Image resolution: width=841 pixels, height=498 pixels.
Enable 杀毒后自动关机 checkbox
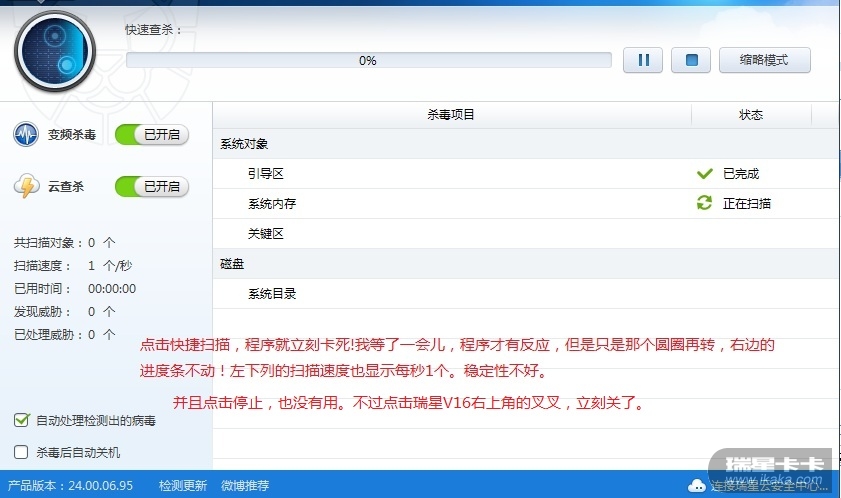(x=21, y=452)
